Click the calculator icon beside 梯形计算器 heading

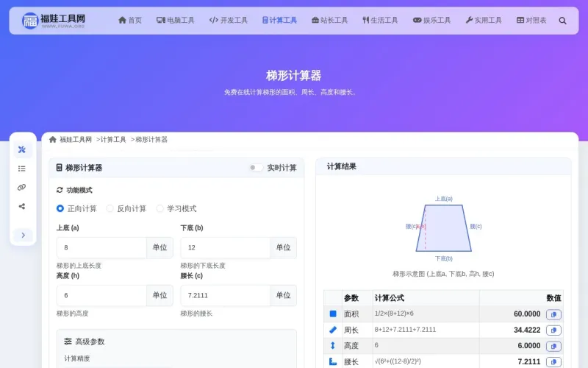pos(60,168)
